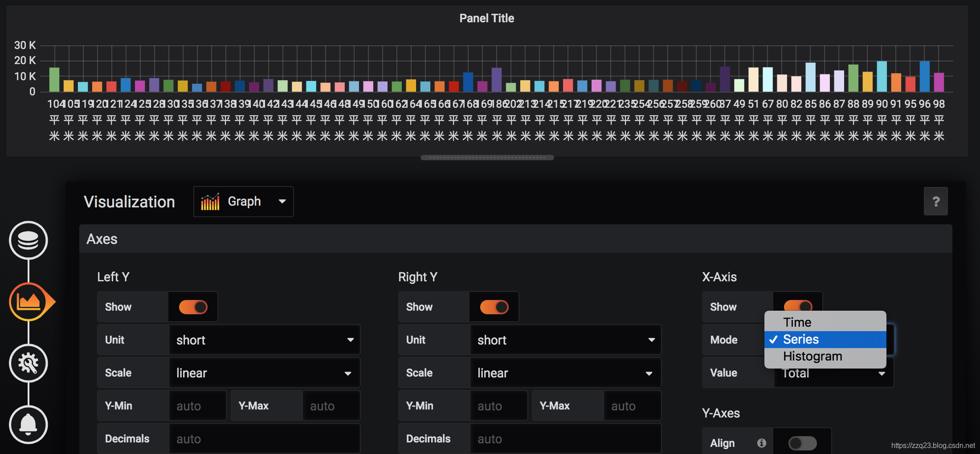Open the Left Y Scale dropdown
Viewport: 980px width, 454px height.
tap(265, 373)
